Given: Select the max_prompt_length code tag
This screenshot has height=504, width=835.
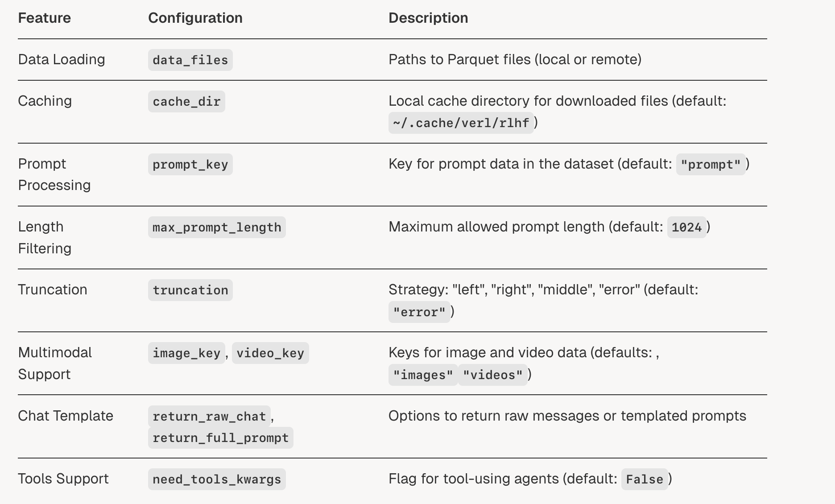Looking at the screenshot, I should click(217, 227).
